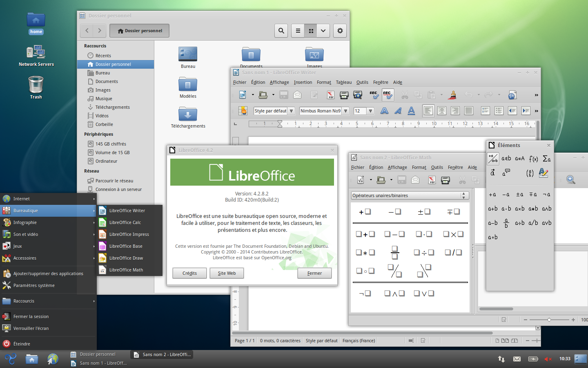588x368 pixels.
Task: Switch file manager to grid view
Action: coord(311,31)
